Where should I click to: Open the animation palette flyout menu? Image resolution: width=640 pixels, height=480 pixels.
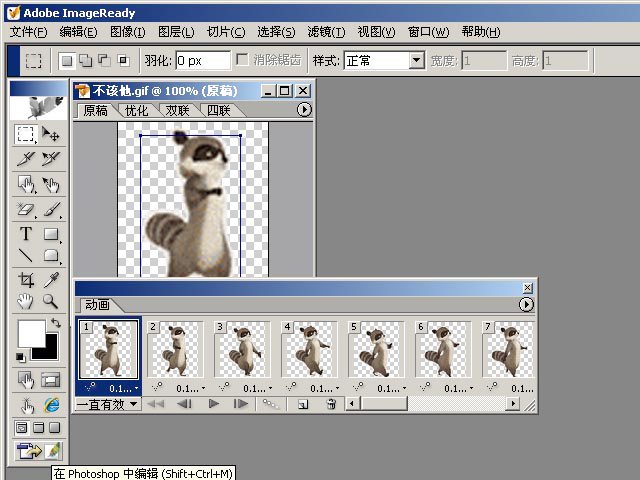coord(526,304)
